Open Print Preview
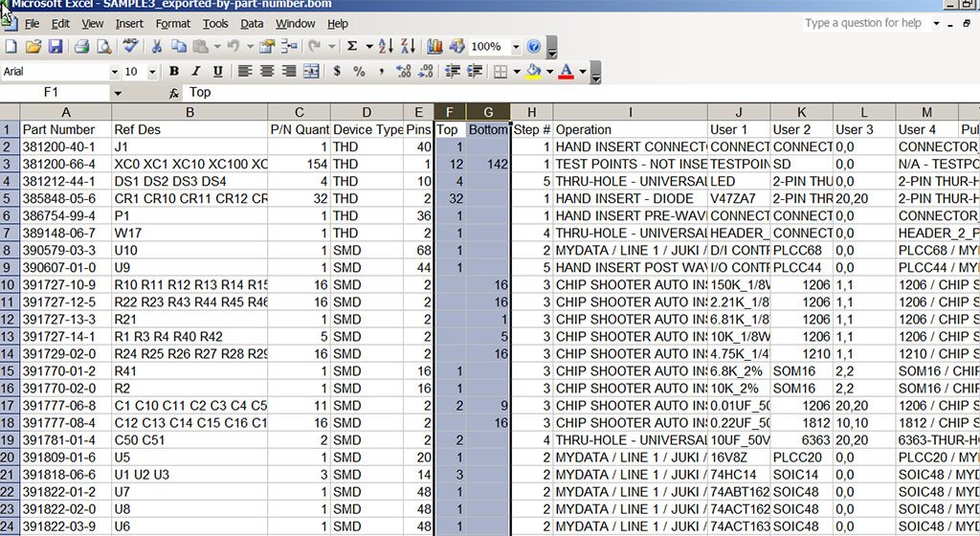 pos(103,46)
